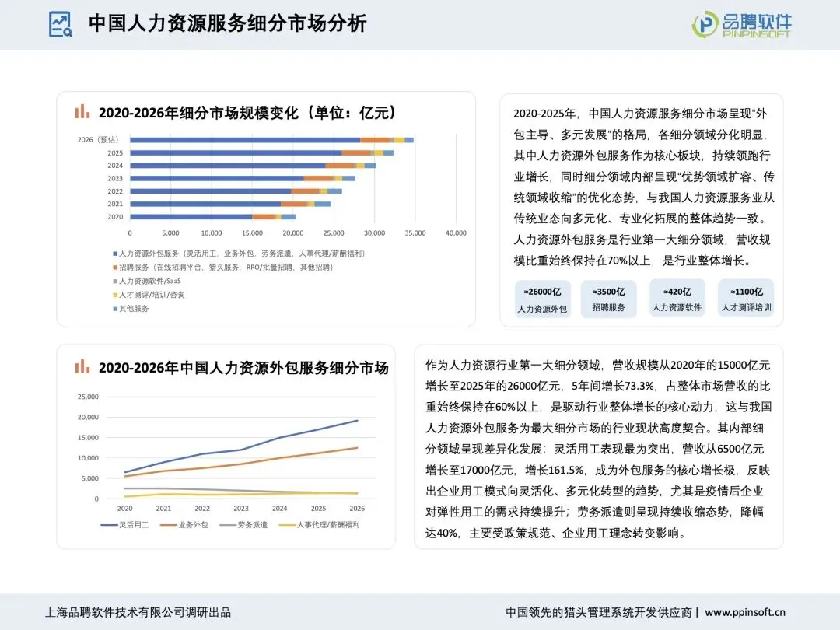Click the ≈1100亿 人才测评培训 stat card
840x630 pixels.
click(746, 299)
